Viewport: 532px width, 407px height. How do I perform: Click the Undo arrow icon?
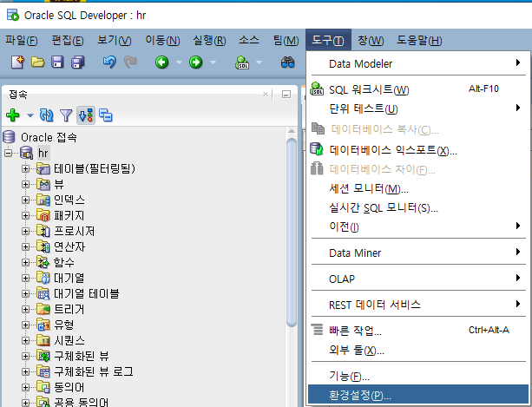pos(109,62)
